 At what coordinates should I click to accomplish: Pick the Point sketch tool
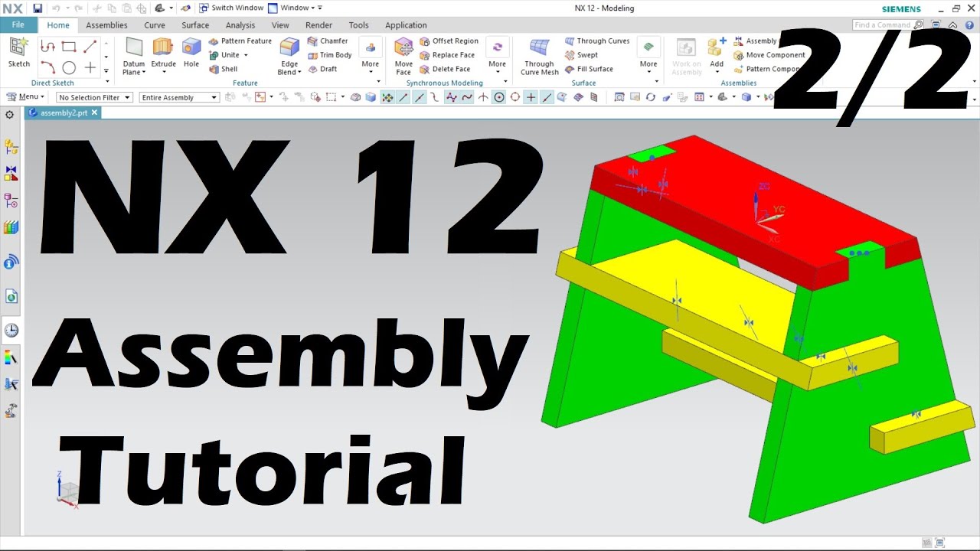[90, 67]
